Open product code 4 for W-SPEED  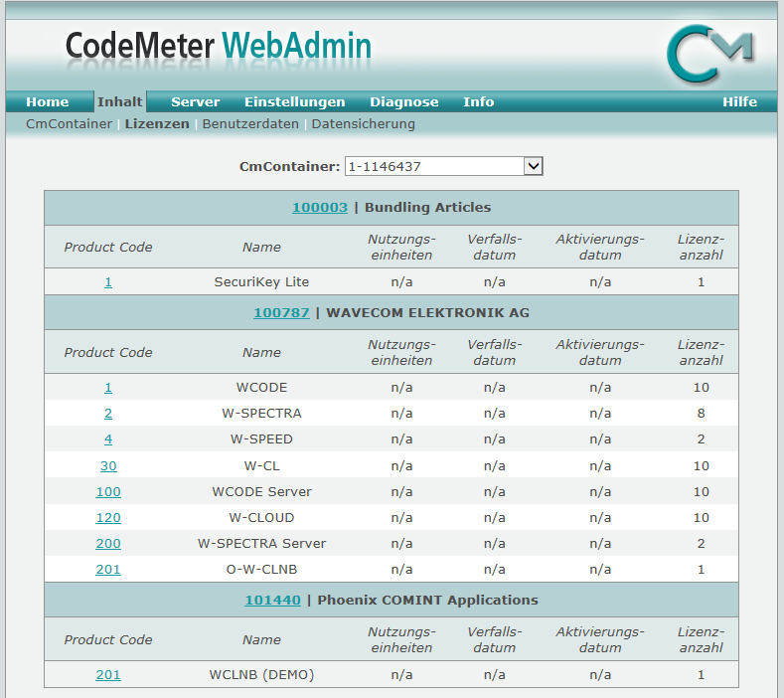click(108, 439)
